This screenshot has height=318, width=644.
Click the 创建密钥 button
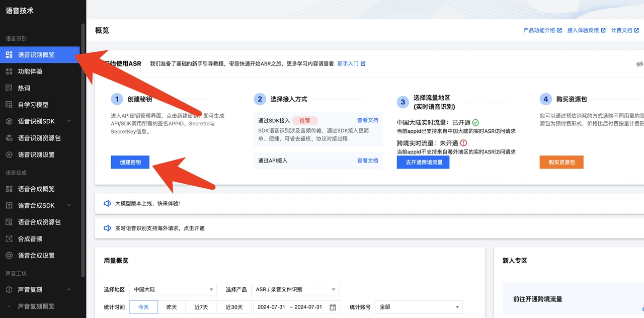(x=130, y=162)
